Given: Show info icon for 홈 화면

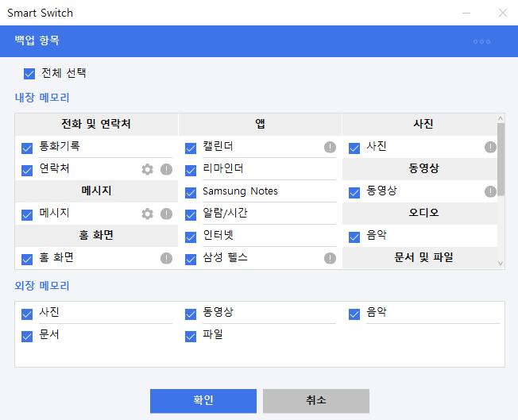Looking at the screenshot, I should (167, 258).
